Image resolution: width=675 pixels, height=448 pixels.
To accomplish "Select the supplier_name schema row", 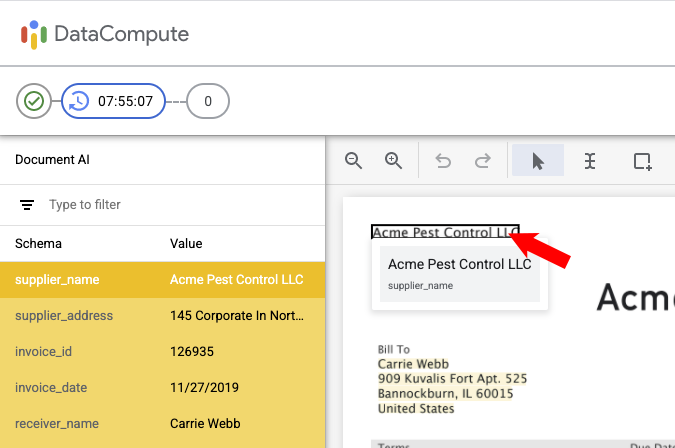I will pyautogui.click(x=162, y=280).
